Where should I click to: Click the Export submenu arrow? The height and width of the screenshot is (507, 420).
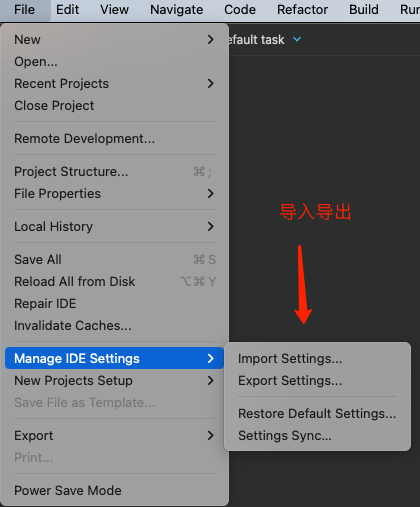[210, 436]
